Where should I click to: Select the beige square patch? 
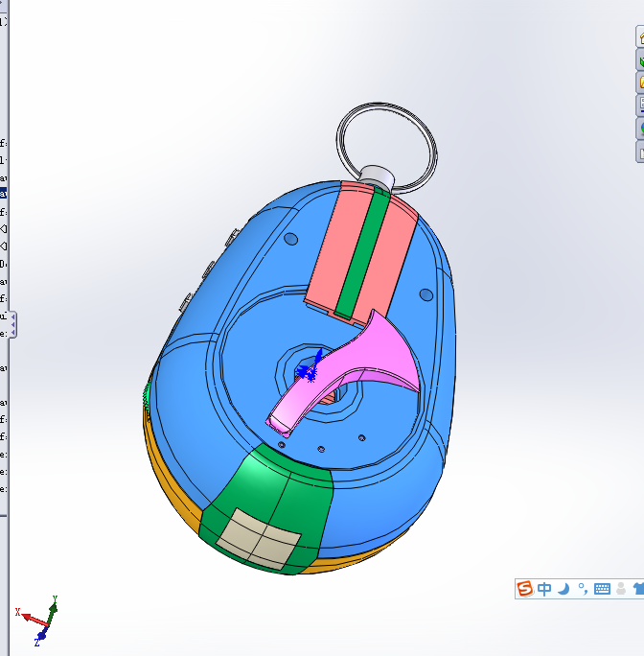(259, 539)
